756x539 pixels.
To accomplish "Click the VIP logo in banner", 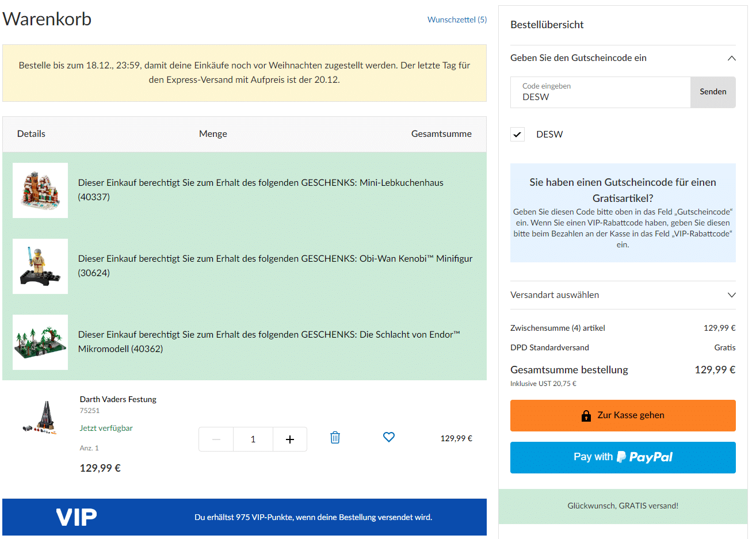I will (x=77, y=517).
